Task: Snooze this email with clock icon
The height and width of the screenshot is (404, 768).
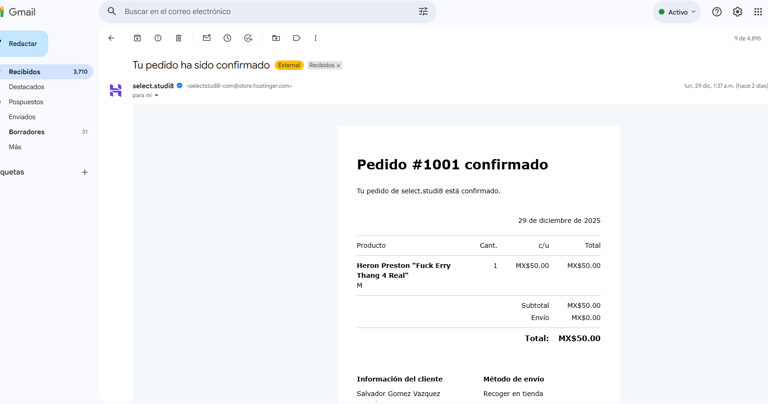Action: [227, 38]
